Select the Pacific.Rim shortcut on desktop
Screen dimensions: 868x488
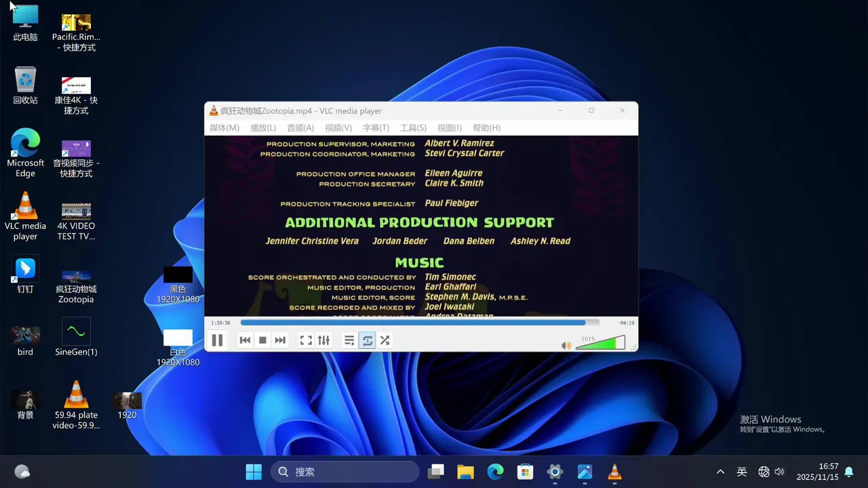point(76,33)
